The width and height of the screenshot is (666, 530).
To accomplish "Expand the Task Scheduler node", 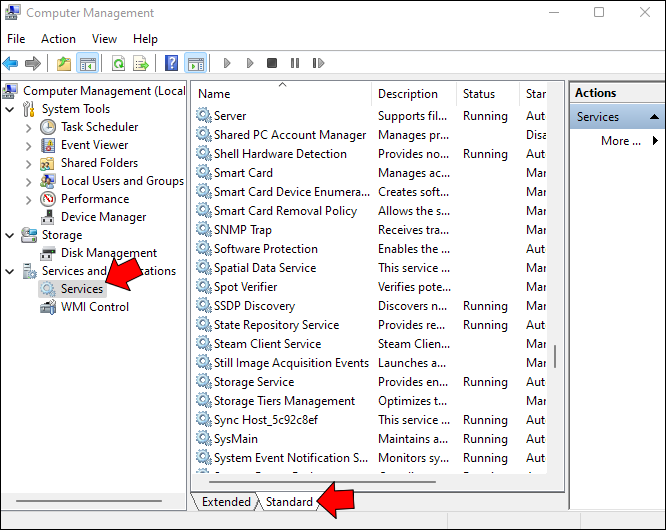I will click(28, 127).
